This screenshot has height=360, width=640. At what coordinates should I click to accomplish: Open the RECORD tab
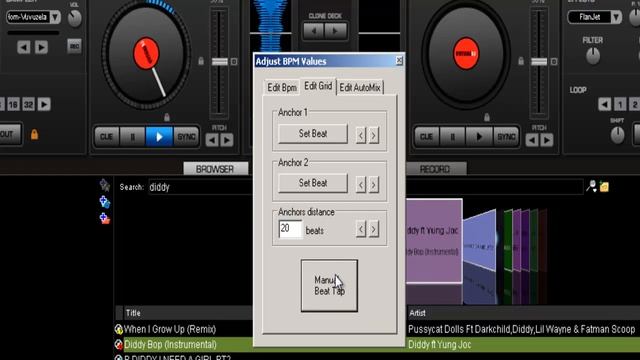(x=435, y=169)
